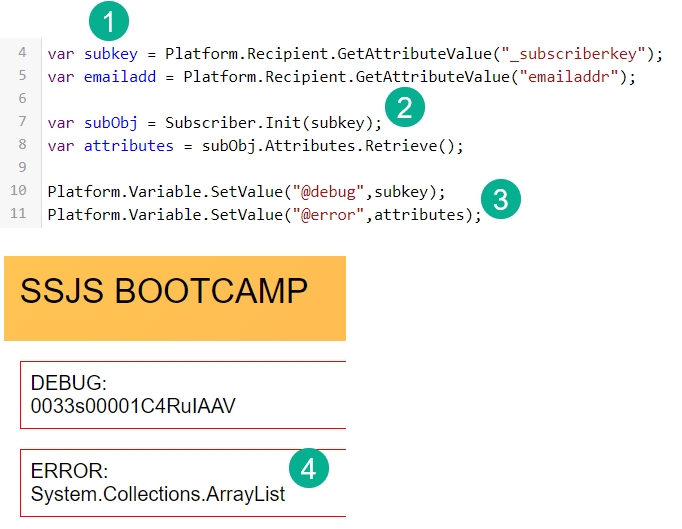Screen dimensions: 682x529
Task: Click the System.Collections.ArrayList error text
Action: (x=158, y=494)
